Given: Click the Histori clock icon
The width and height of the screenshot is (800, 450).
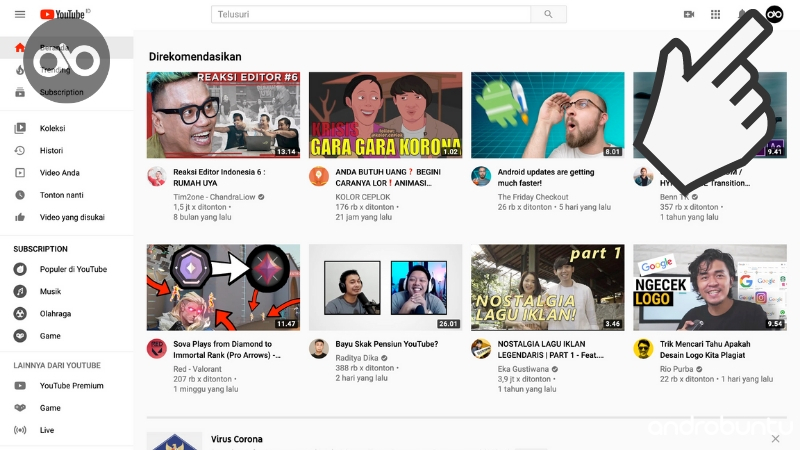Looking at the screenshot, I should pos(20,151).
